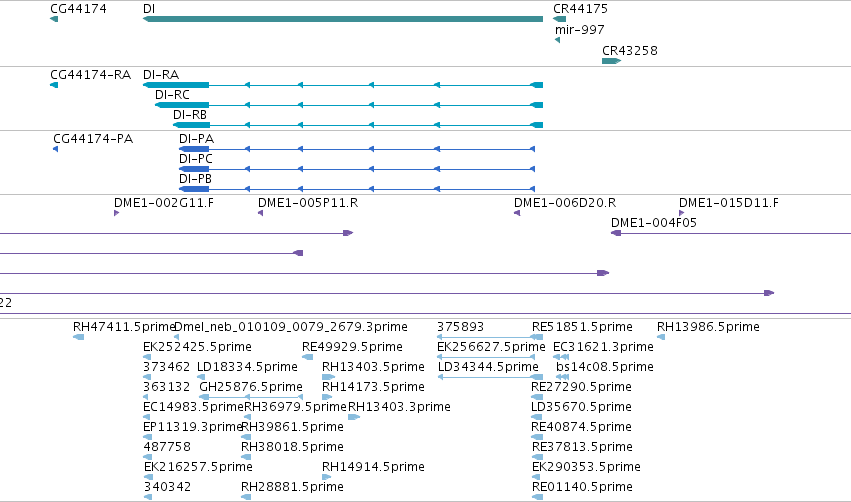Click the 340342 feature label
The image size is (851, 502).
[167, 487]
